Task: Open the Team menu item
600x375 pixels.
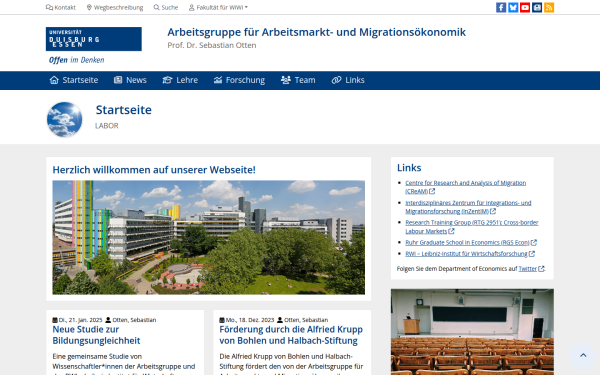Action: 298,80
